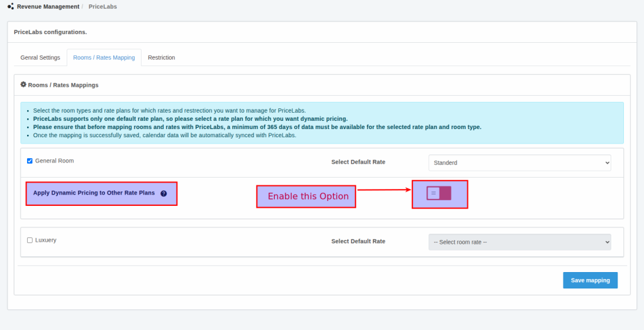The height and width of the screenshot is (330, 644).
Task: Switch to the Genral Settings tab
Action: coord(40,57)
